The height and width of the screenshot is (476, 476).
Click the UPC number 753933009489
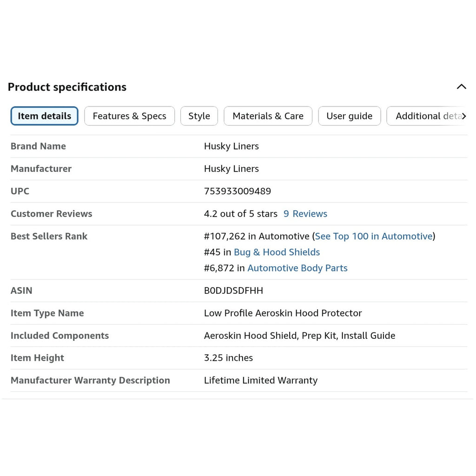pos(238,191)
